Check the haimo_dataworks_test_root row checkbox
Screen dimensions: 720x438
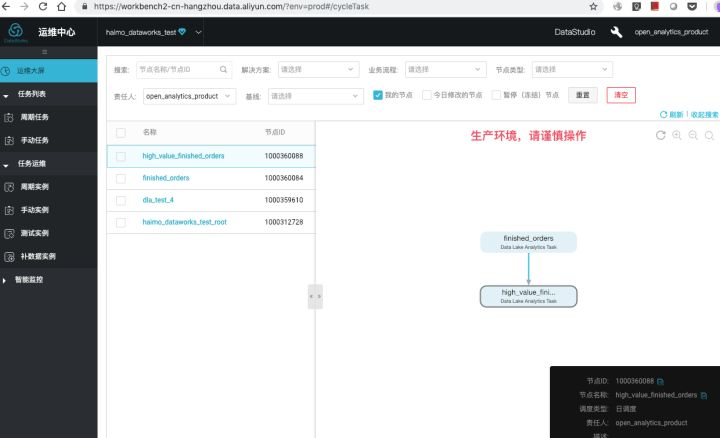(x=121, y=223)
